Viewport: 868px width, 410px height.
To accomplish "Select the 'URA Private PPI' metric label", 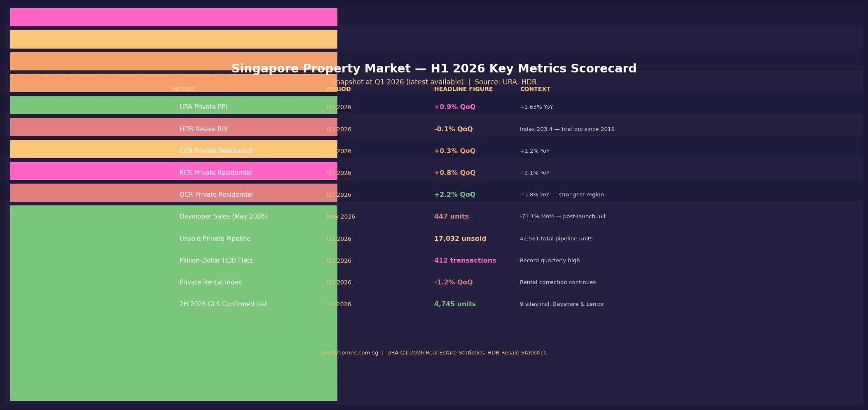I will [x=203, y=107].
